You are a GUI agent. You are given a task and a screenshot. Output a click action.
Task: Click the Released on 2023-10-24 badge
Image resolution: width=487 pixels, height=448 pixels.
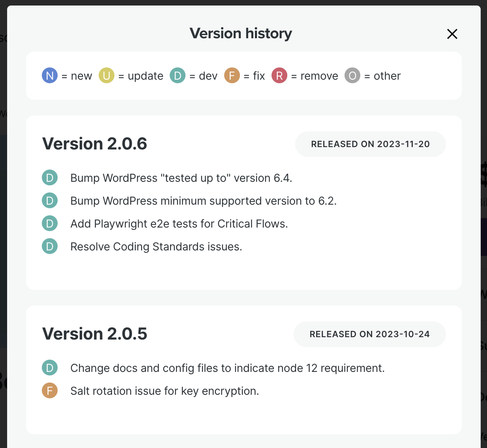pyautogui.click(x=369, y=334)
